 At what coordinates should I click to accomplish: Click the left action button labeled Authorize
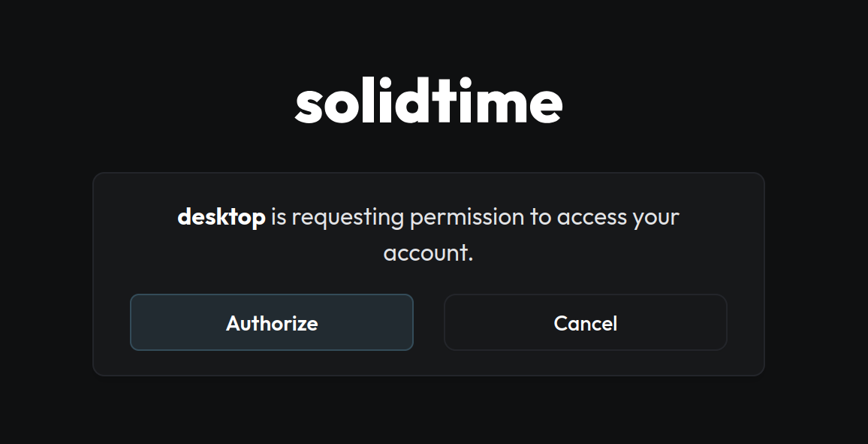[x=272, y=322]
